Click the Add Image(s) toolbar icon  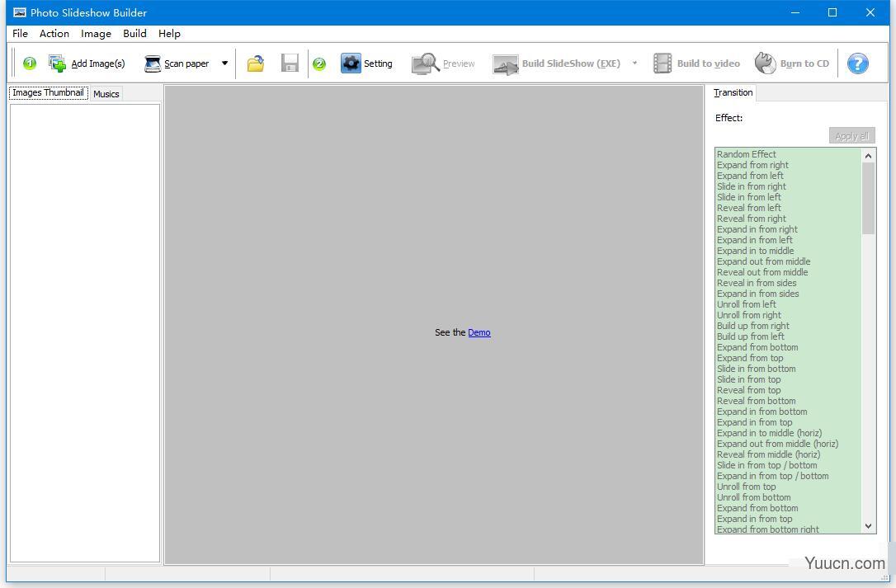click(x=57, y=64)
